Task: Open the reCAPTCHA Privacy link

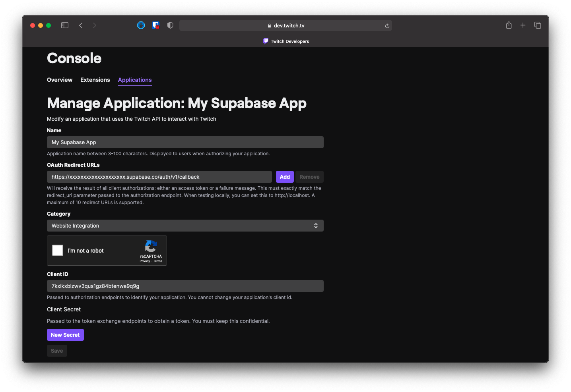Action: [x=145, y=261]
